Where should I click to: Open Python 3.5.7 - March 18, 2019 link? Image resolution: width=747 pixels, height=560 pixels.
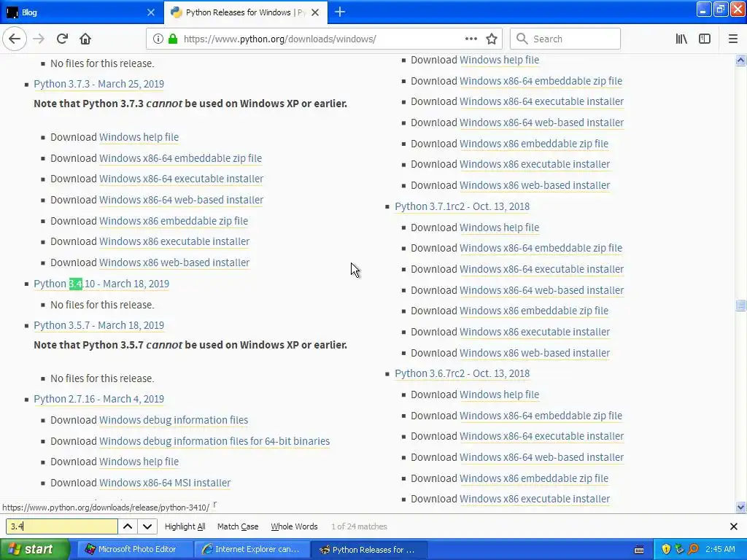coord(98,325)
